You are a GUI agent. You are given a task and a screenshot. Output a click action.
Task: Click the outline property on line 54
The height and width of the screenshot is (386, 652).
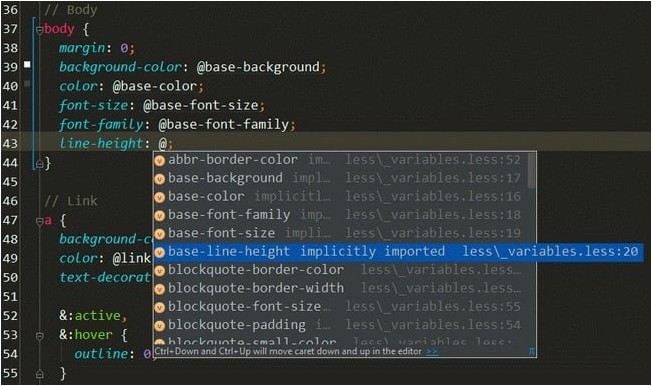click(x=101, y=354)
